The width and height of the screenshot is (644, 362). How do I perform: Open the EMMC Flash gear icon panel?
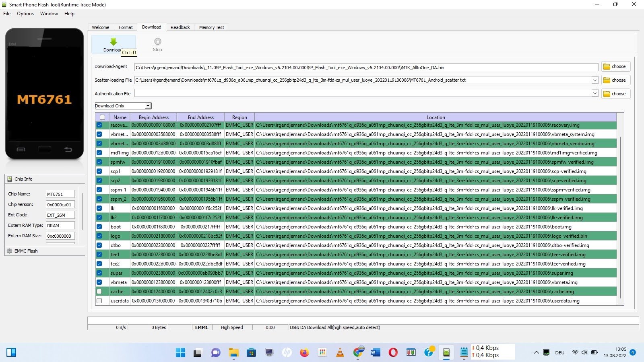click(x=10, y=251)
